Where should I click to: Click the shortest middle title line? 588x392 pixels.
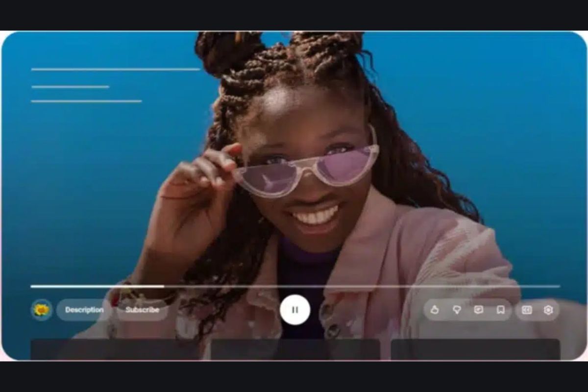tap(71, 87)
